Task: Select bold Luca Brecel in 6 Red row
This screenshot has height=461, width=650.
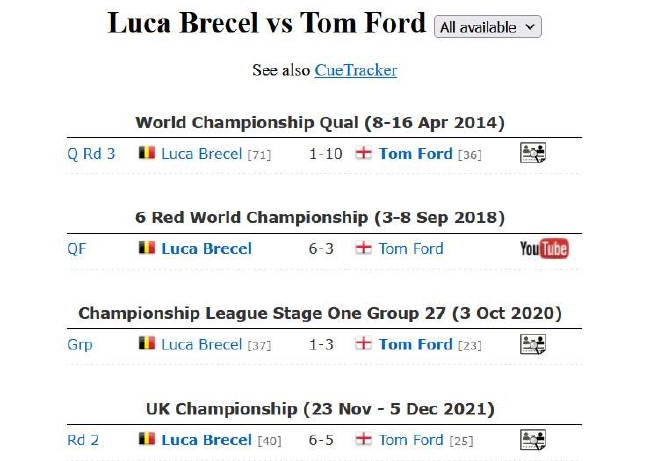Action: click(x=206, y=249)
